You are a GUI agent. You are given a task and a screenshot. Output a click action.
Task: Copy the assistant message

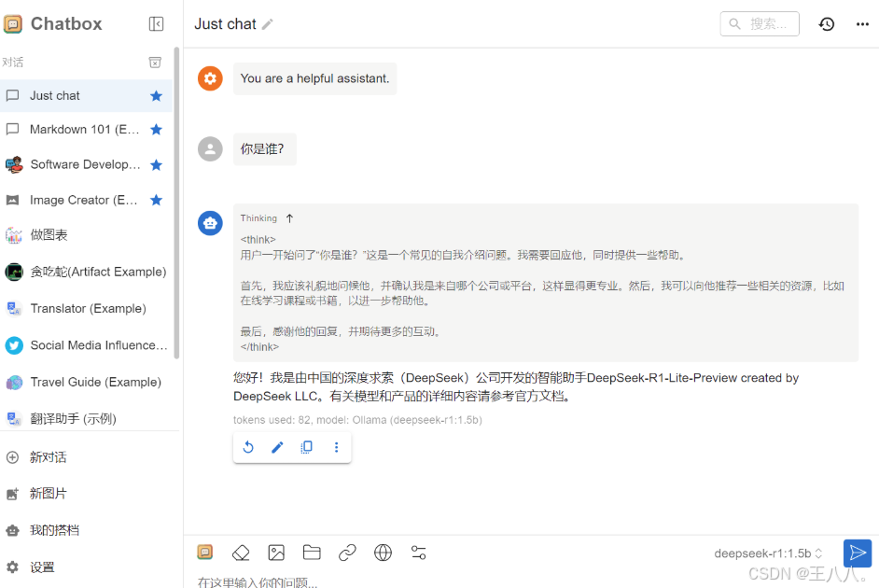click(x=307, y=447)
